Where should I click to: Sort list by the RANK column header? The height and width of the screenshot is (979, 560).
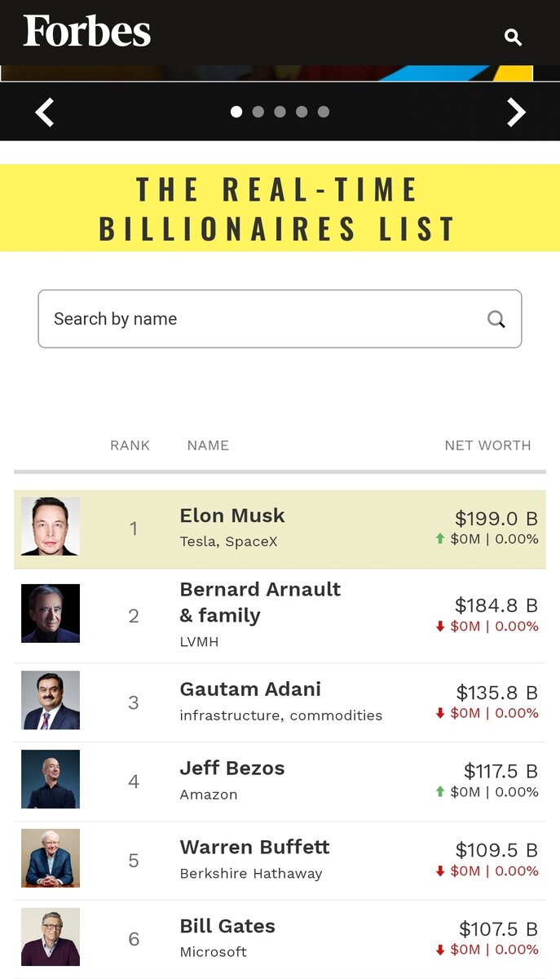pos(130,445)
